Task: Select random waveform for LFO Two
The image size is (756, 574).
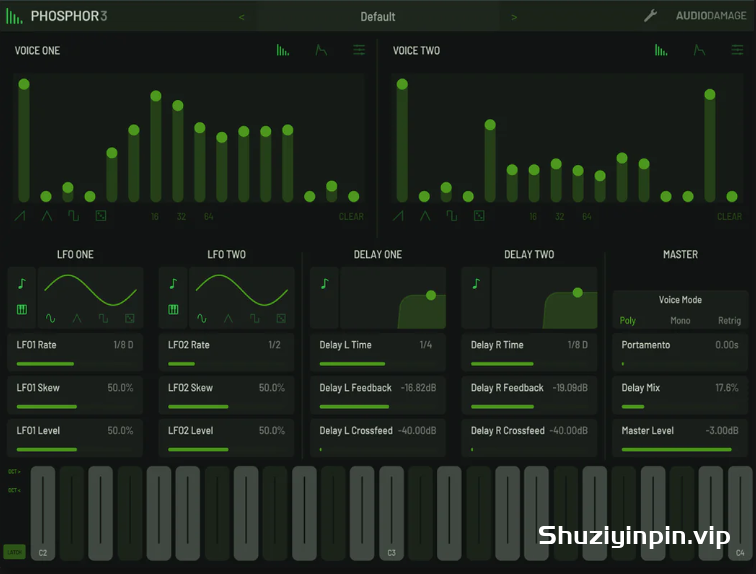Action: pos(281,319)
